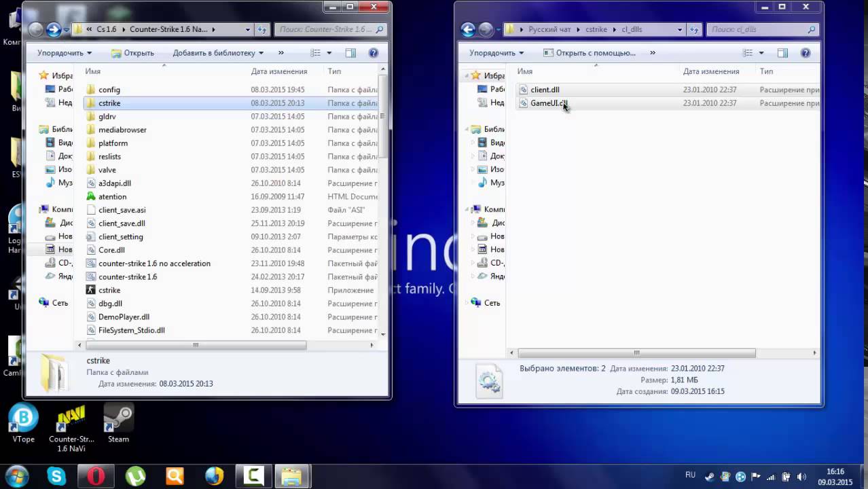Select the gldrv folder

[x=107, y=116]
